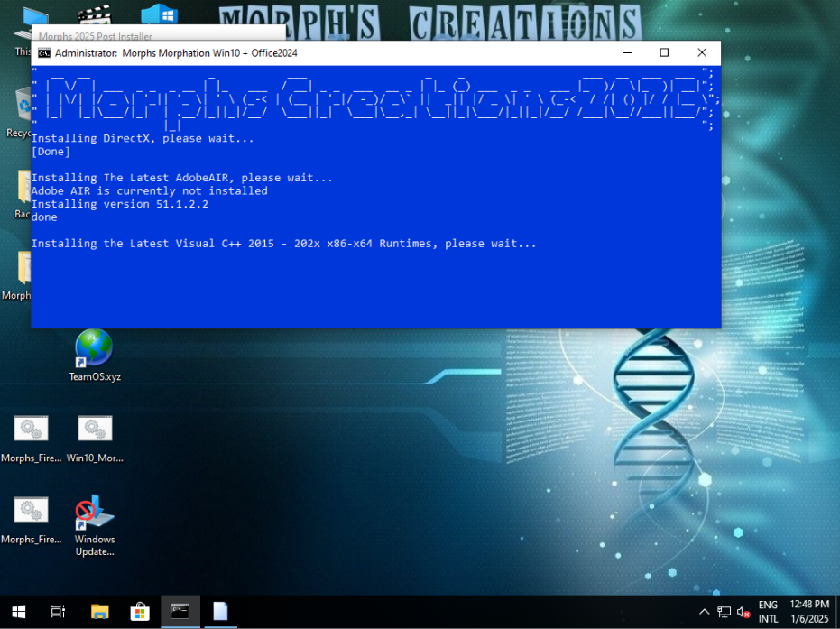Open the blank document taskbar item

click(220, 611)
